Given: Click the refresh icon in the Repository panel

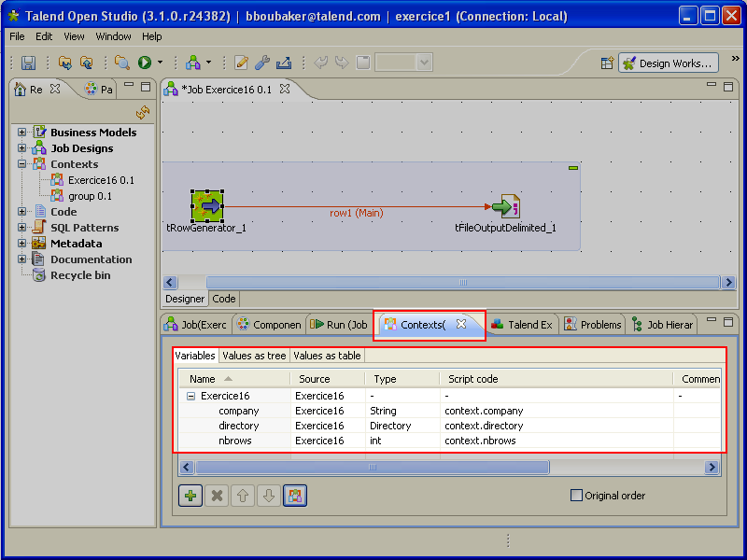Looking at the screenshot, I should [x=142, y=113].
